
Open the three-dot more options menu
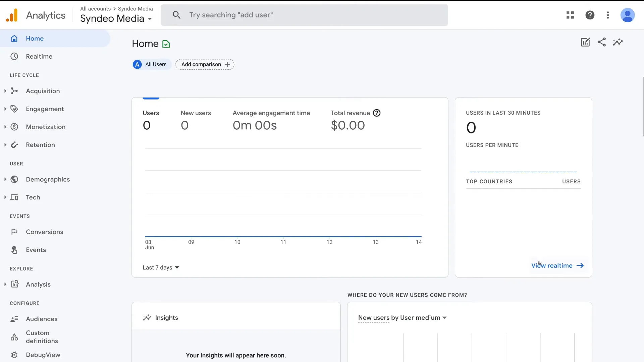click(x=608, y=15)
